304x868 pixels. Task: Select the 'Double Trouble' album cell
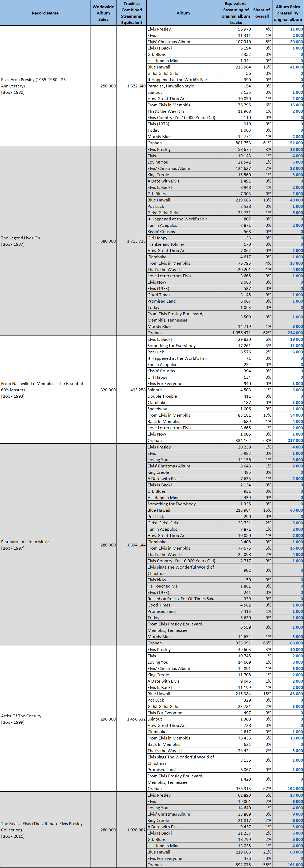pyautogui.click(x=183, y=396)
